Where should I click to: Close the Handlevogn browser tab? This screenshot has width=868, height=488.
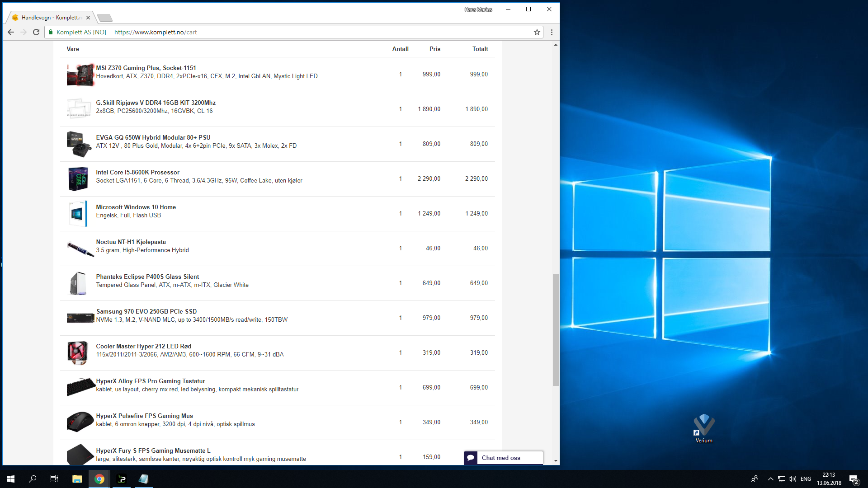pos(88,18)
